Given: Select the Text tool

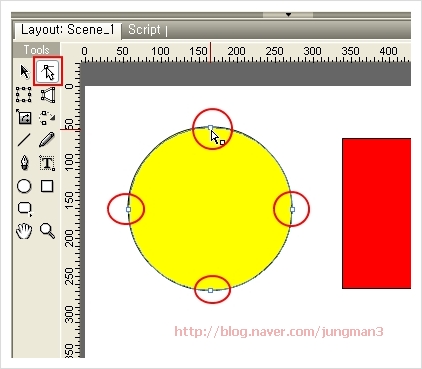Looking at the screenshot, I should click(x=47, y=163).
